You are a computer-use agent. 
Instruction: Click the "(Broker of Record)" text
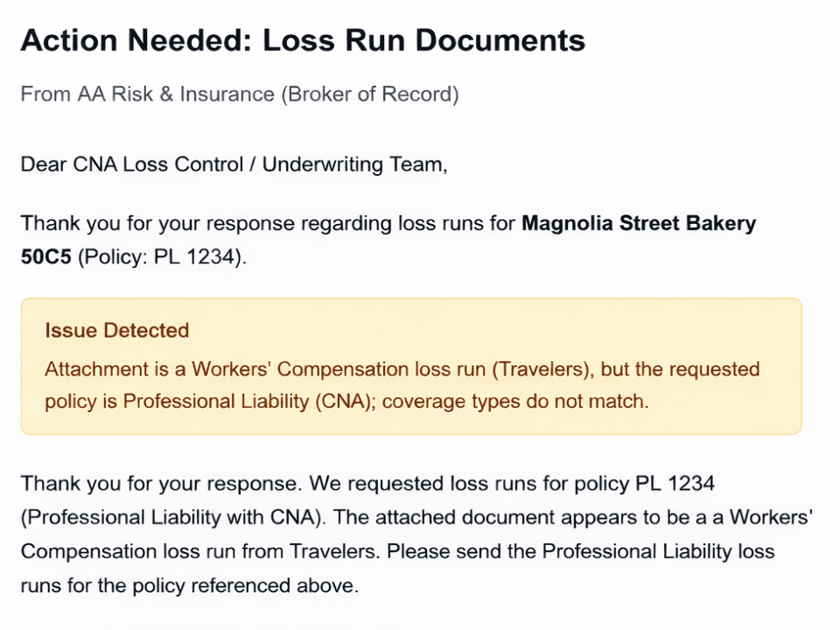click(x=369, y=94)
